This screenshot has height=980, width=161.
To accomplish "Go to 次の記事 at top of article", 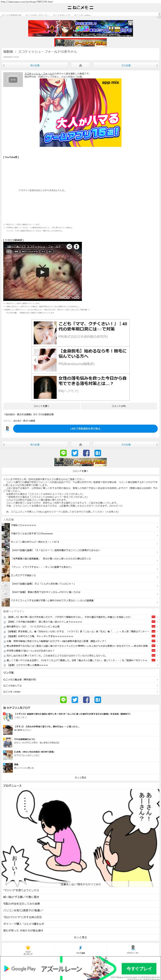I will [126, 65].
